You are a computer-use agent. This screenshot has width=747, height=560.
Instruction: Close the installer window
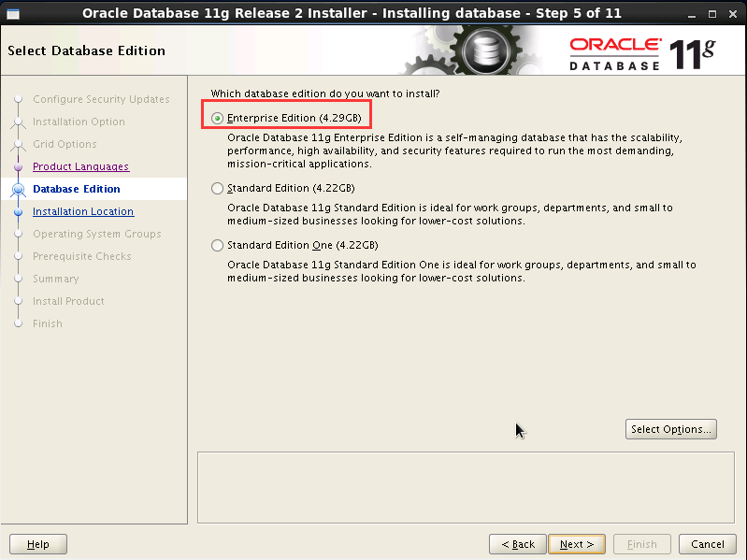pos(733,14)
